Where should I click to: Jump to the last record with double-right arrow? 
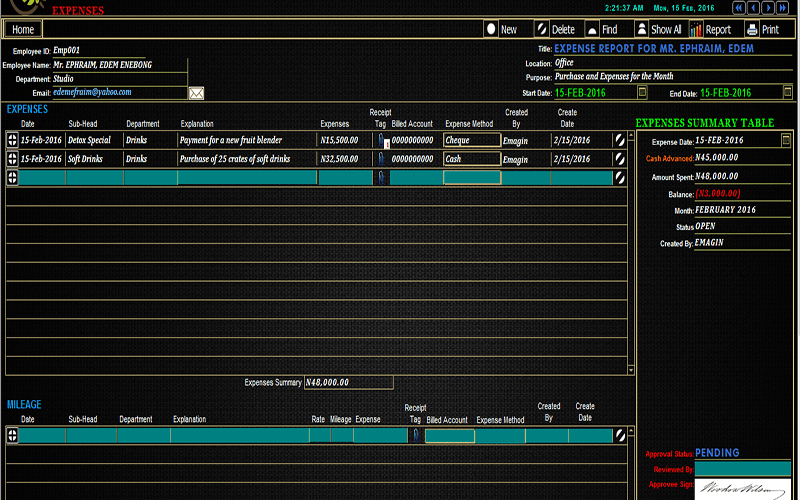(x=783, y=8)
